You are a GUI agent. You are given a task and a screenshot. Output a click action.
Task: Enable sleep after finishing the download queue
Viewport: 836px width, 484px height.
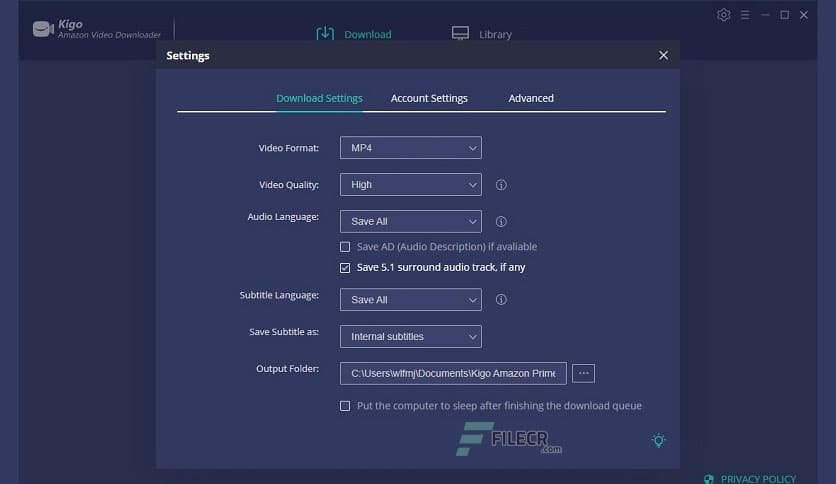(x=345, y=406)
